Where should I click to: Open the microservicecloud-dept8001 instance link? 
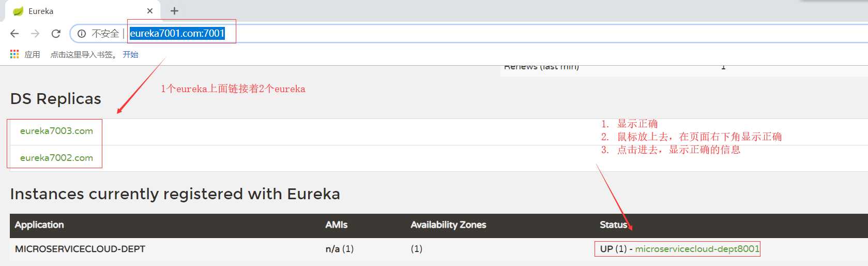tap(697, 249)
